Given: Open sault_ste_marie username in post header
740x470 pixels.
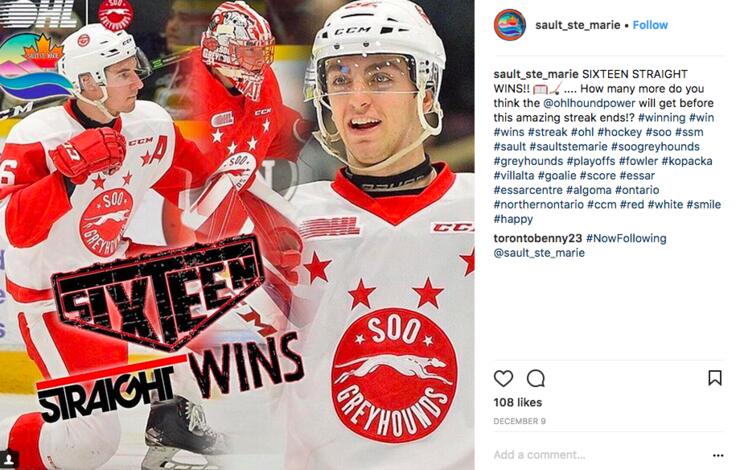Looking at the screenshot, I should (x=578, y=25).
